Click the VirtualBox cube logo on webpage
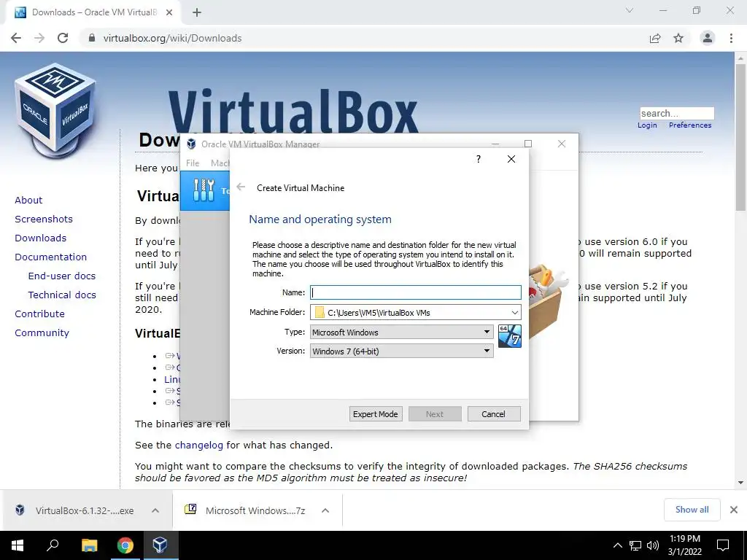Viewport: 747px width, 560px height. tap(55, 111)
